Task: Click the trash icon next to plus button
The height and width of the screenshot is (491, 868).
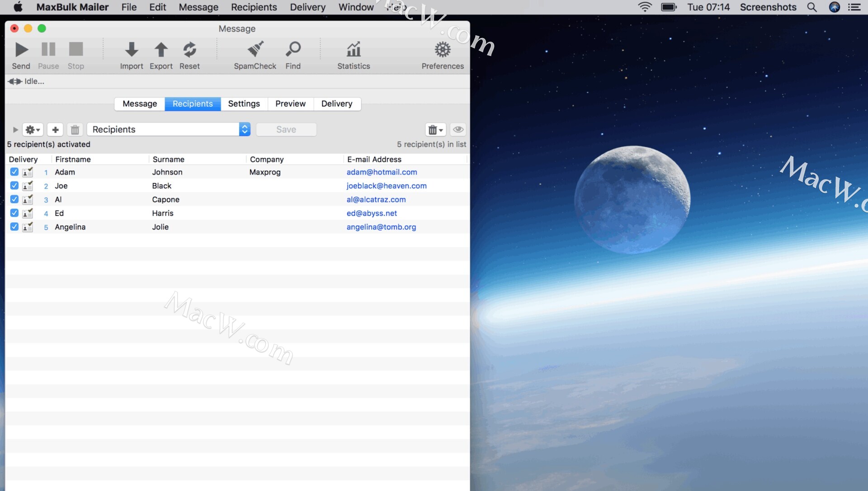Action: tap(75, 129)
